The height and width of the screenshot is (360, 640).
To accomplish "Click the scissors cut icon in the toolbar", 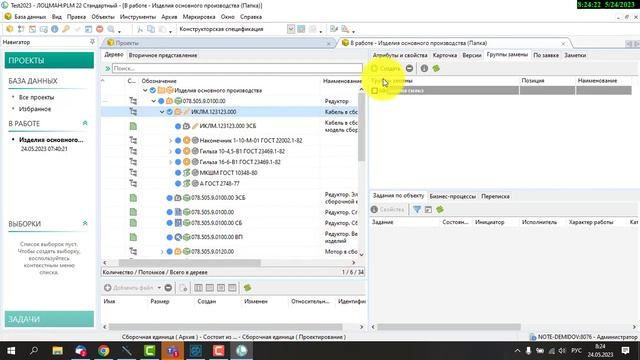I will pos(140,29).
